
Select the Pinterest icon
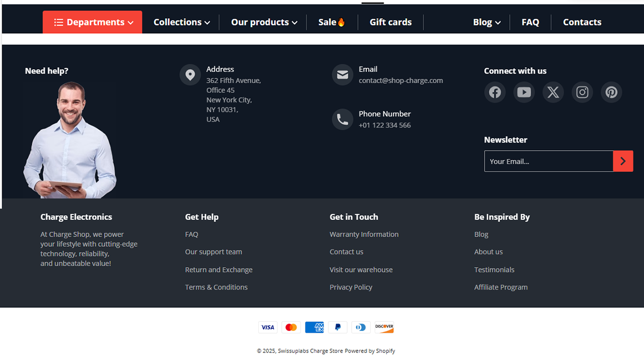pyautogui.click(x=611, y=92)
